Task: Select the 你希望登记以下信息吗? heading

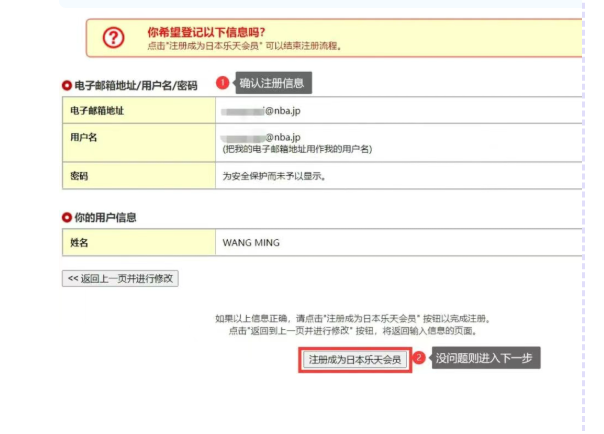Action: pyautogui.click(x=206, y=32)
